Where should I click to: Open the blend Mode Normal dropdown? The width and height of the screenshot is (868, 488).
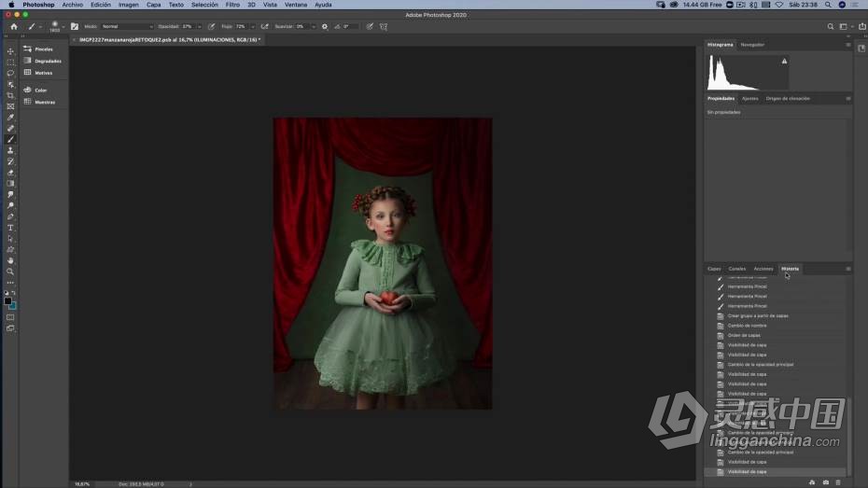click(x=127, y=26)
